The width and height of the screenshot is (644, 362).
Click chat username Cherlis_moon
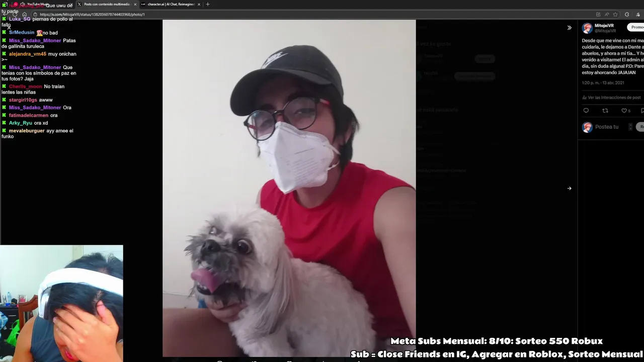pos(25,86)
